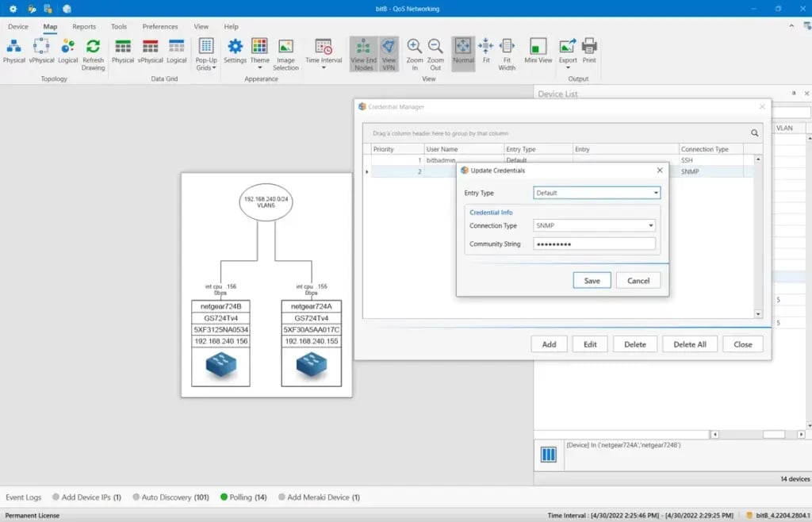Screen dimensions: 812x522
Task: Collapse the ribbon with the chevron
Action: pyautogui.click(x=791, y=26)
